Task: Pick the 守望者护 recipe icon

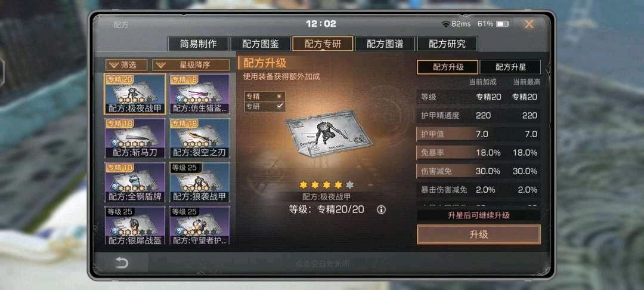Action: pos(200,226)
